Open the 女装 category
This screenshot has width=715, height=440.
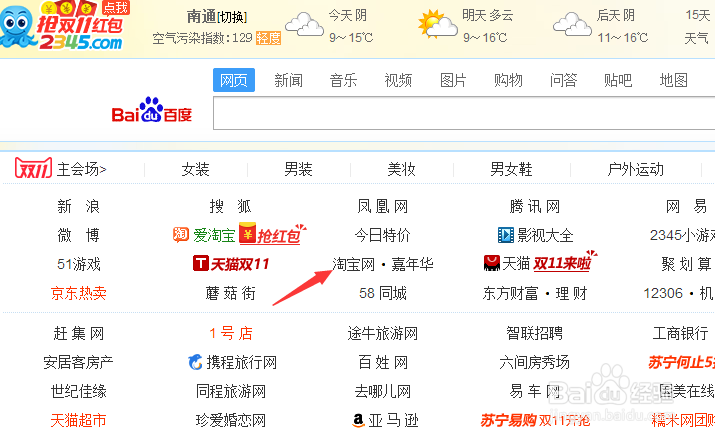[x=196, y=169]
